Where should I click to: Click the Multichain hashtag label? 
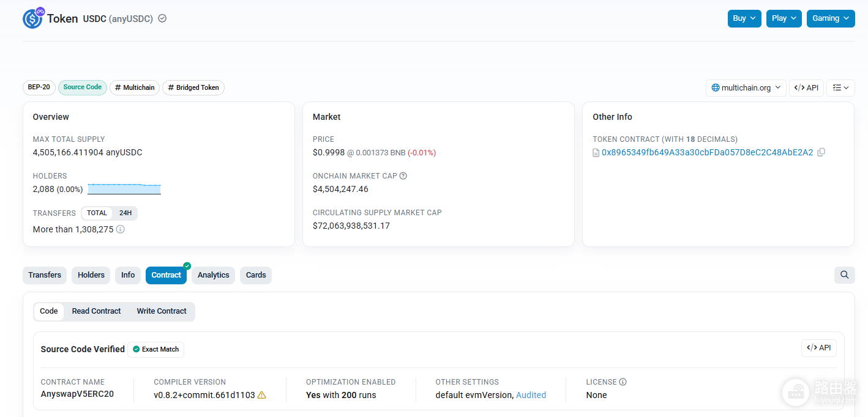135,87
